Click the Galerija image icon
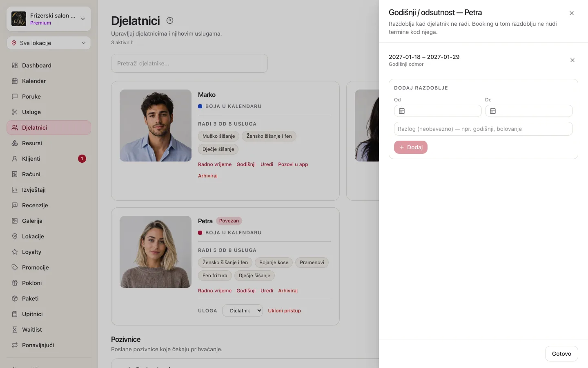The height and width of the screenshot is (368, 588). pos(15,221)
